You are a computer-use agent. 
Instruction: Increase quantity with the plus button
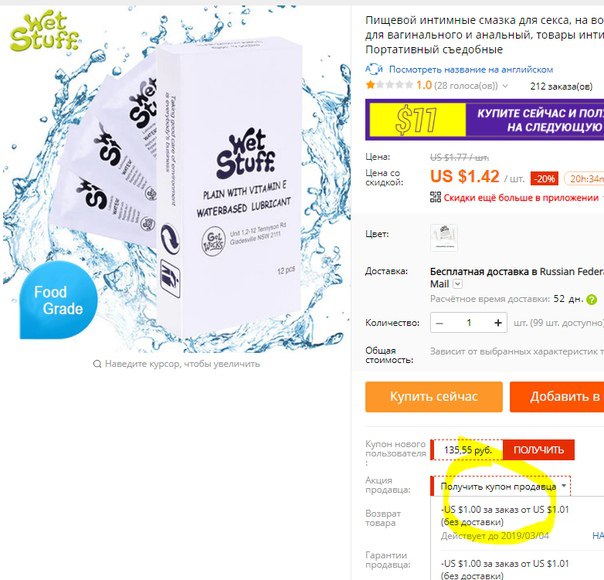click(498, 323)
